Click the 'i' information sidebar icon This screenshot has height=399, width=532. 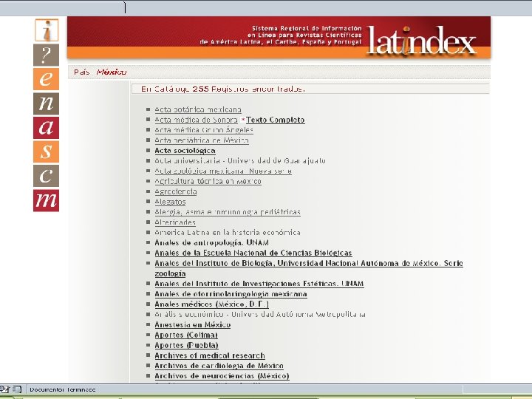(x=47, y=30)
